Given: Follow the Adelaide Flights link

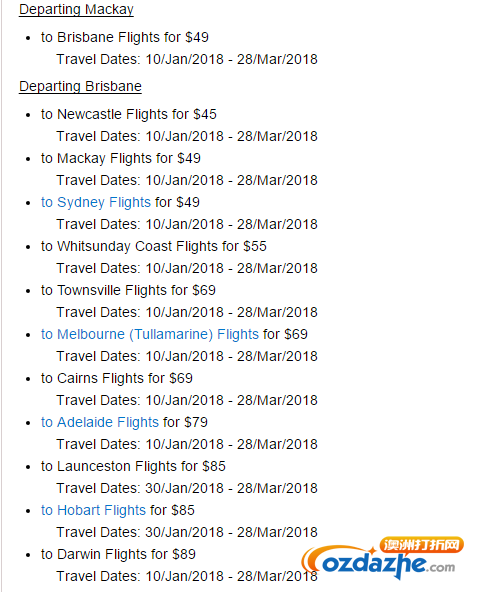Looking at the screenshot, I should pos(100,422).
